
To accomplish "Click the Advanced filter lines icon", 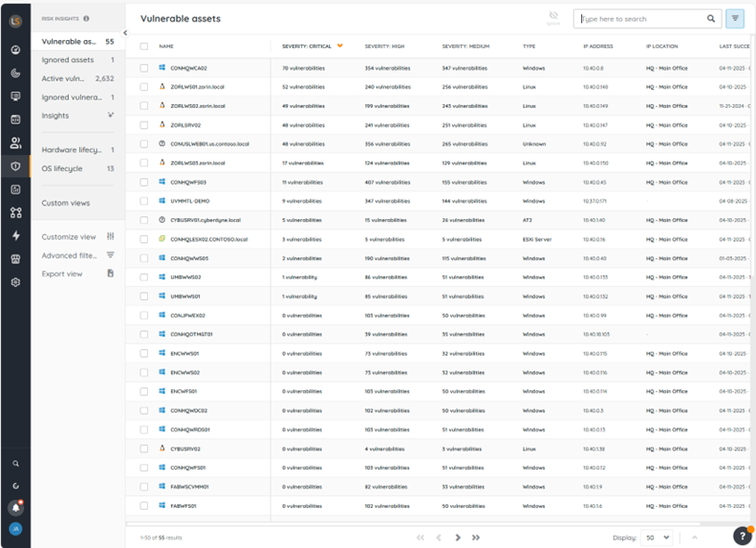I will (x=111, y=254).
